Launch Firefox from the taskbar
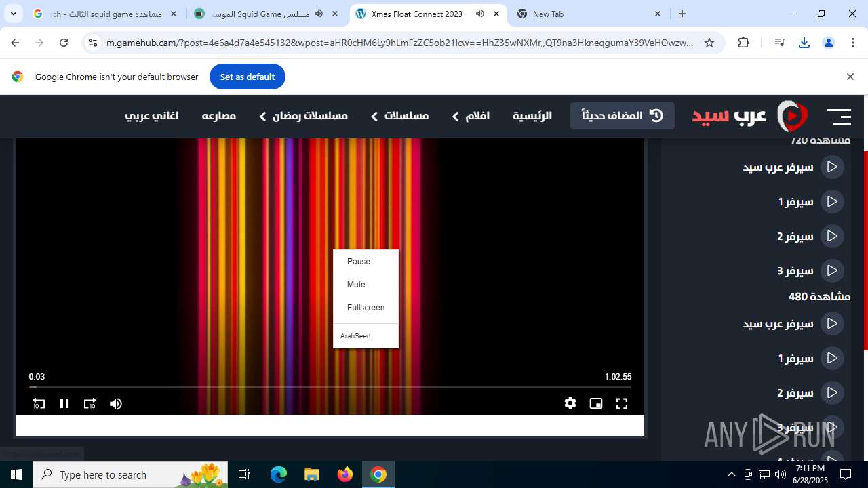Image resolution: width=868 pixels, height=488 pixels. [x=345, y=474]
